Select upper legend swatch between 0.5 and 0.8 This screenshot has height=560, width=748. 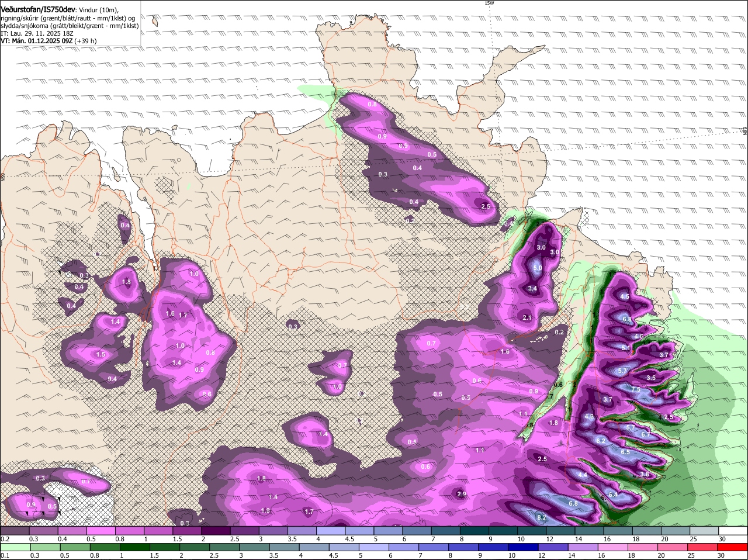click(101, 530)
